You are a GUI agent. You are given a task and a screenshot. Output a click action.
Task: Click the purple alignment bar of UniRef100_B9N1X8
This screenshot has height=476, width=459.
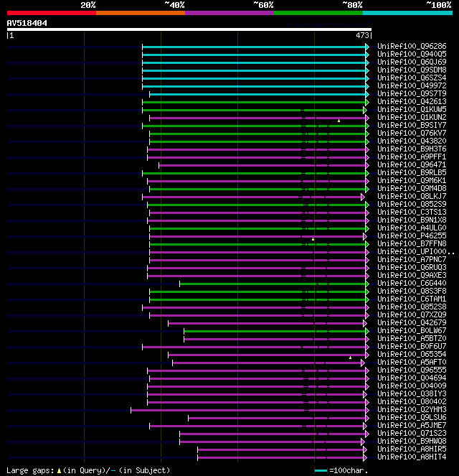257,220
